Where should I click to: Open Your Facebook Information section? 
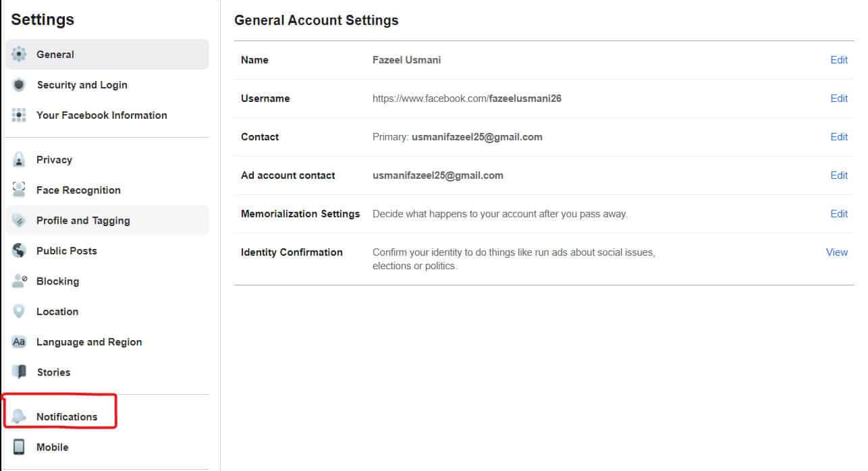tap(101, 115)
